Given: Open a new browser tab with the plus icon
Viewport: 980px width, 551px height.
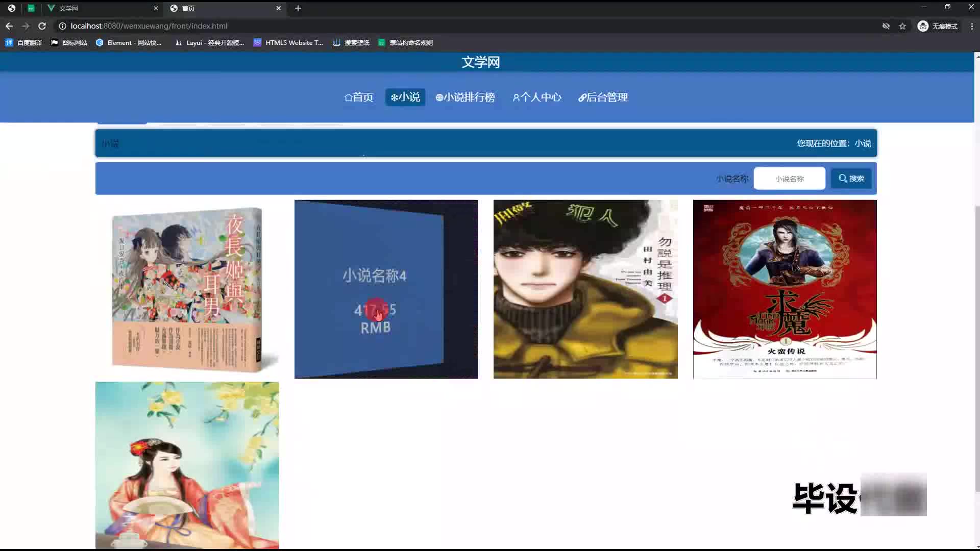Looking at the screenshot, I should point(298,8).
